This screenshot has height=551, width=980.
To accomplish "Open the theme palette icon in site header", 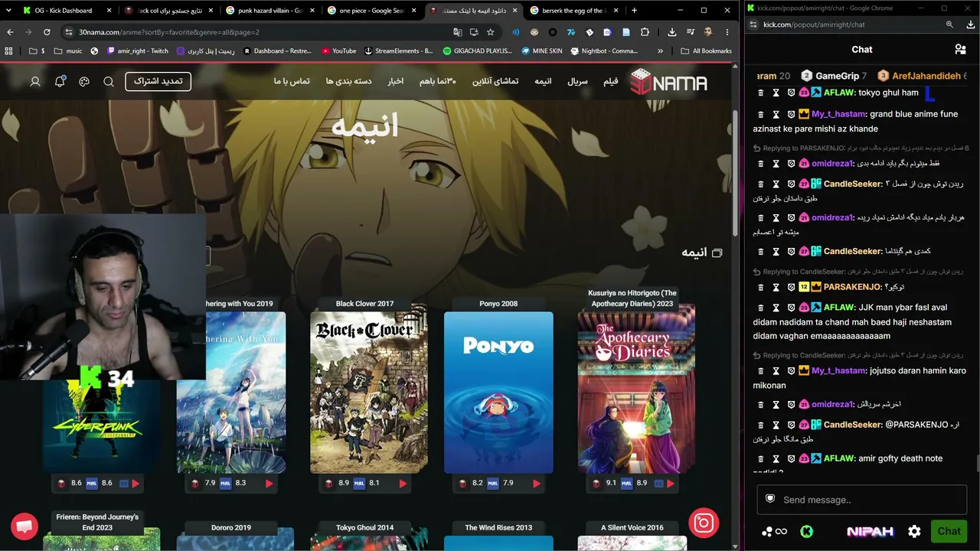I will [x=84, y=82].
